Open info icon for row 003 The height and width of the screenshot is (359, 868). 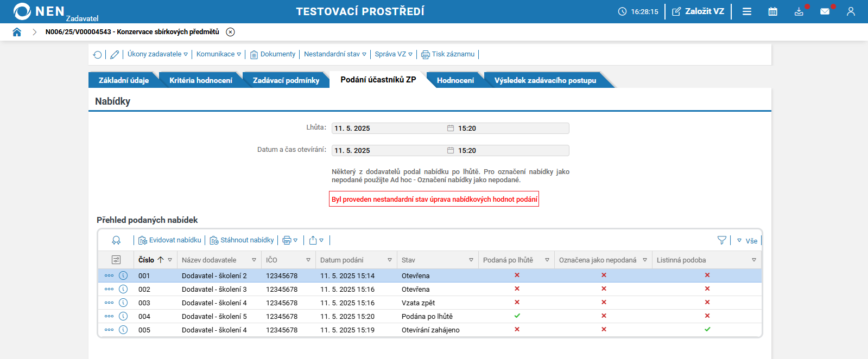[123, 303]
